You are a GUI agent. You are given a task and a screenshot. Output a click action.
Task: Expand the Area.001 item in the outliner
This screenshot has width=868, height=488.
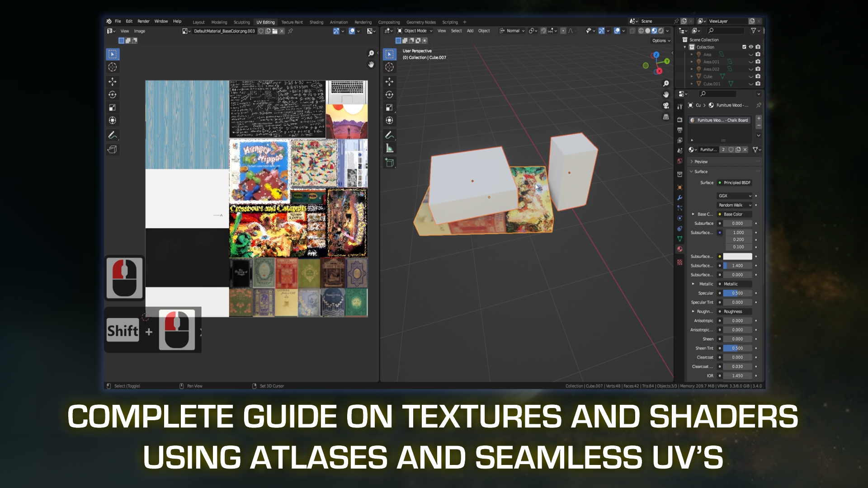tap(692, 62)
